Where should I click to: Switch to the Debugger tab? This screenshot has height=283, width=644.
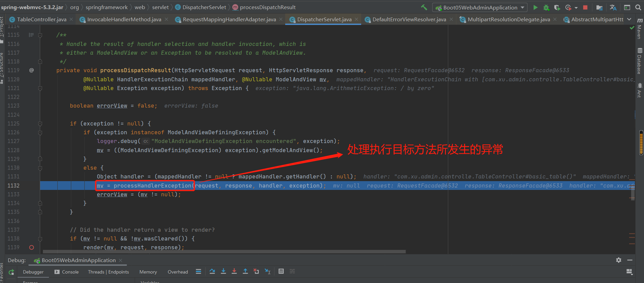tap(33, 272)
